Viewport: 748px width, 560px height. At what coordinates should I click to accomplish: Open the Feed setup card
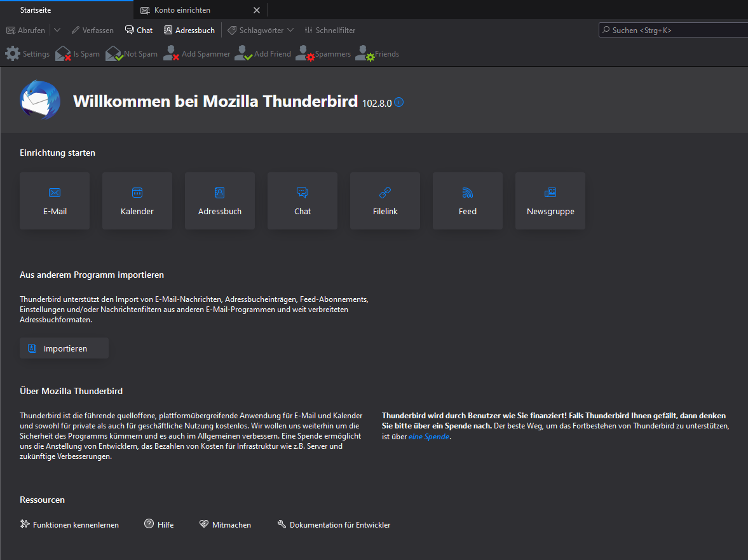(x=468, y=201)
